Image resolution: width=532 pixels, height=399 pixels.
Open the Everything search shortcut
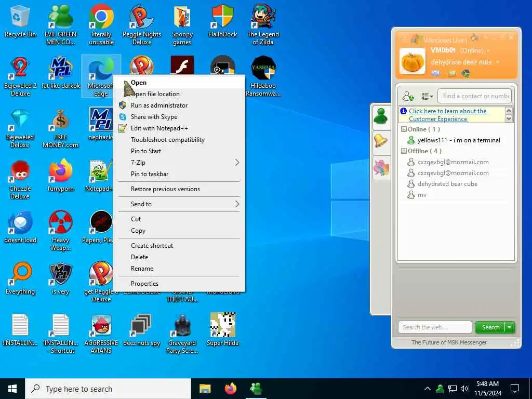[20, 278]
